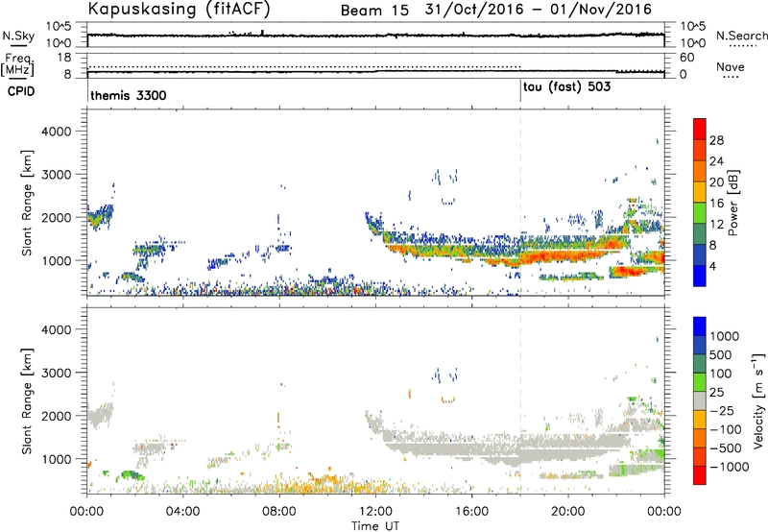Click 'Slant Range [km]' label of power panel
This screenshot has height=532, width=768.
(27, 203)
